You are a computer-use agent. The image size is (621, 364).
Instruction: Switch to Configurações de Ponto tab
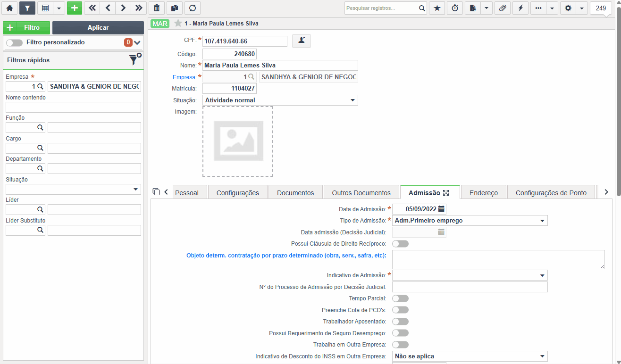[x=551, y=193]
